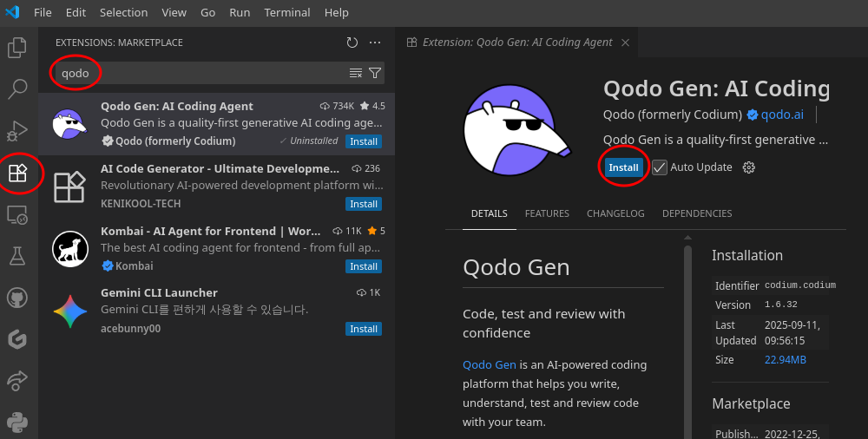Viewport: 868px width, 439px height.
Task: Open the share arrow icon in activity bar
Action: pyautogui.click(x=17, y=380)
